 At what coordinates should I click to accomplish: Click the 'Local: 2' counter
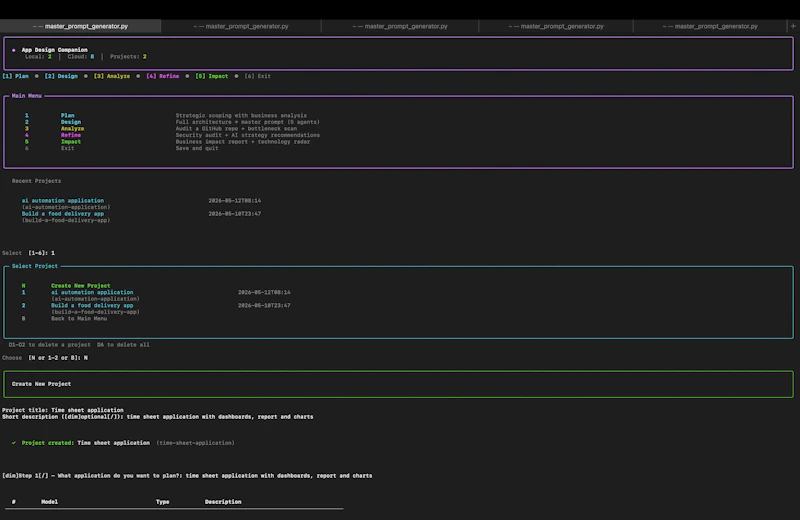click(38, 57)
